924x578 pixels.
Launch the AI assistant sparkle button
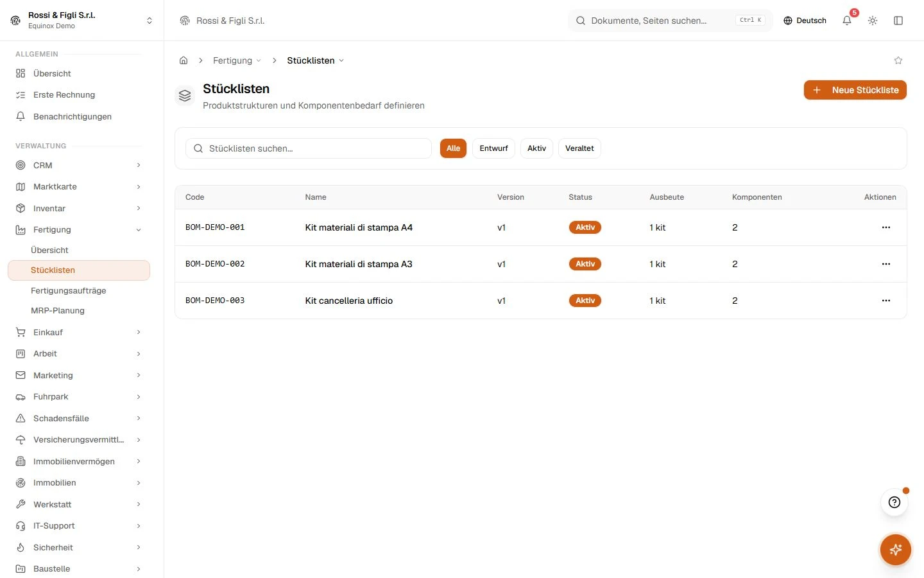(x=896, y=550)
